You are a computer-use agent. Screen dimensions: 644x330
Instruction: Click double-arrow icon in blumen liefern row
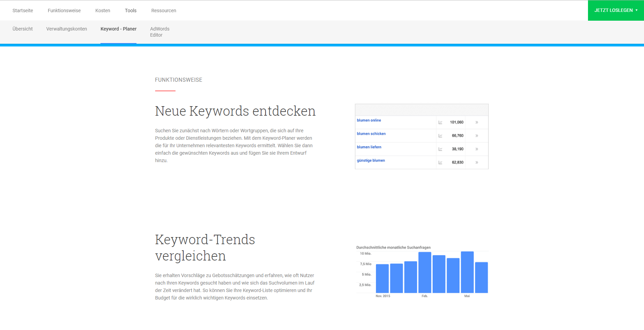[x=477, y=149]
